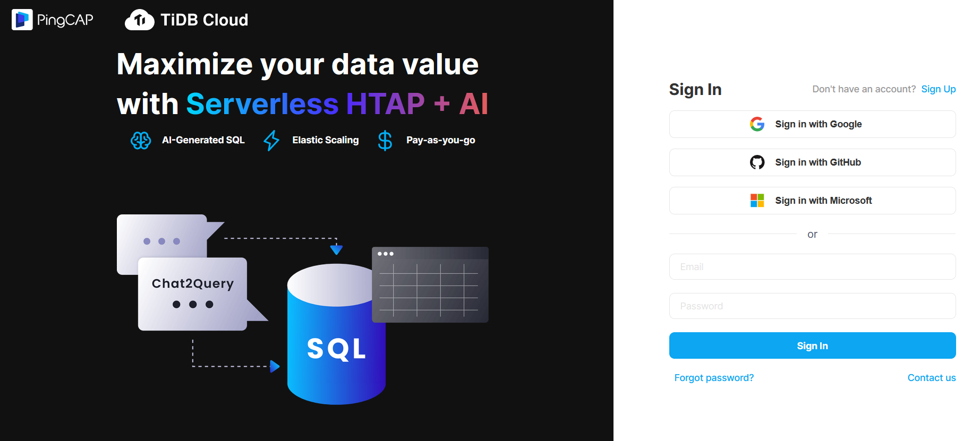Screen dimensions: 980x441
Task: Click the AI-Generated SQL brain icon
Action: [141, 140]
